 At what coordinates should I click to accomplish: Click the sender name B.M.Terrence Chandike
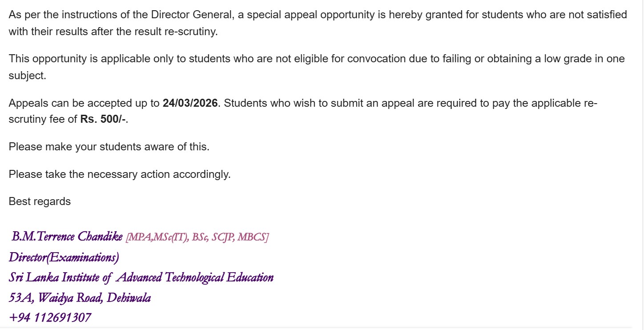click(67, 237)
